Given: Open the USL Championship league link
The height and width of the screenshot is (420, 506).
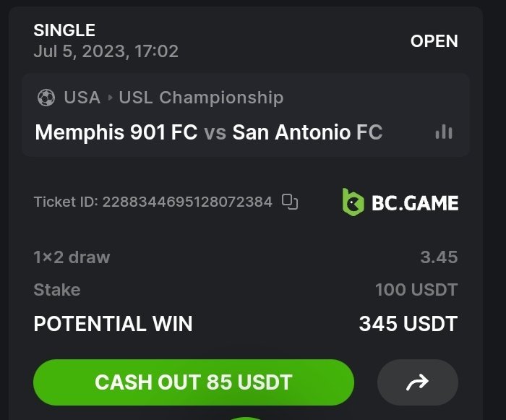Looking at the screenshot, I should tap(201, 98).
